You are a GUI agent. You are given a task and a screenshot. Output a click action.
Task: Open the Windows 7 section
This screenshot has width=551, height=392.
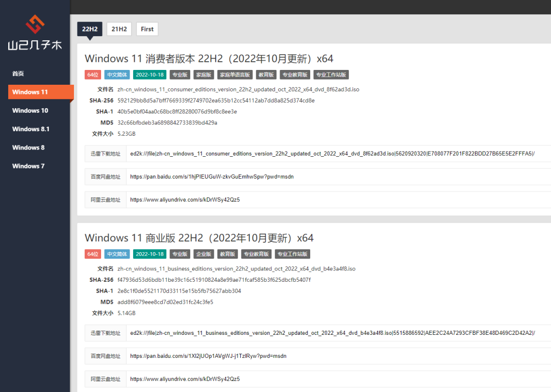pos(29,166)
